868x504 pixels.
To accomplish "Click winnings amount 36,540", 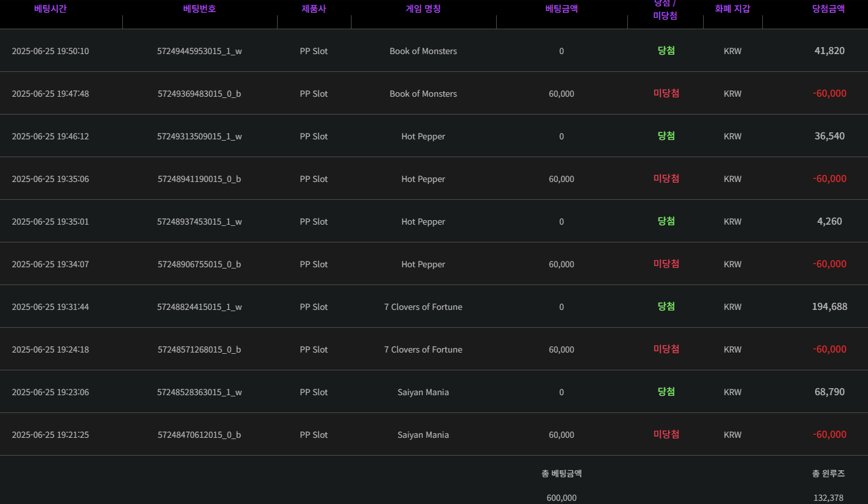I will (x=829, y=136).
